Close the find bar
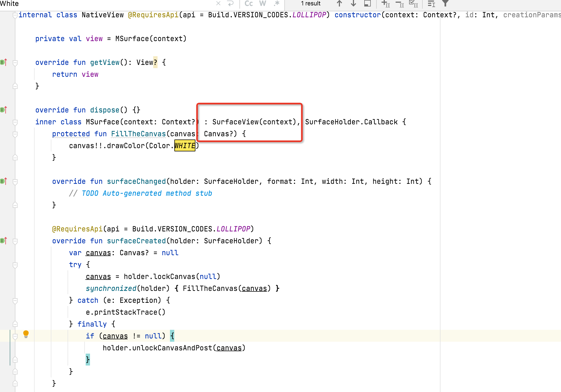The image size is (561, 392). click(218, 4)
